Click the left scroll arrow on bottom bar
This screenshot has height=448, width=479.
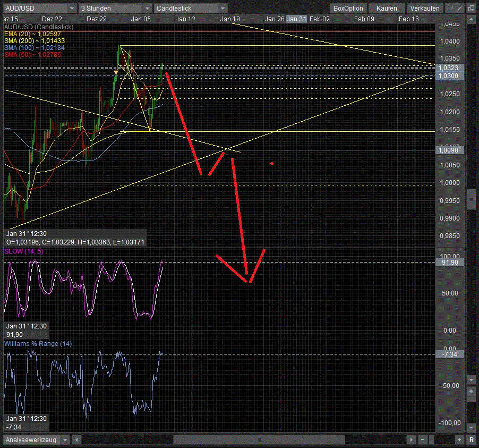(x=76, y=439)
